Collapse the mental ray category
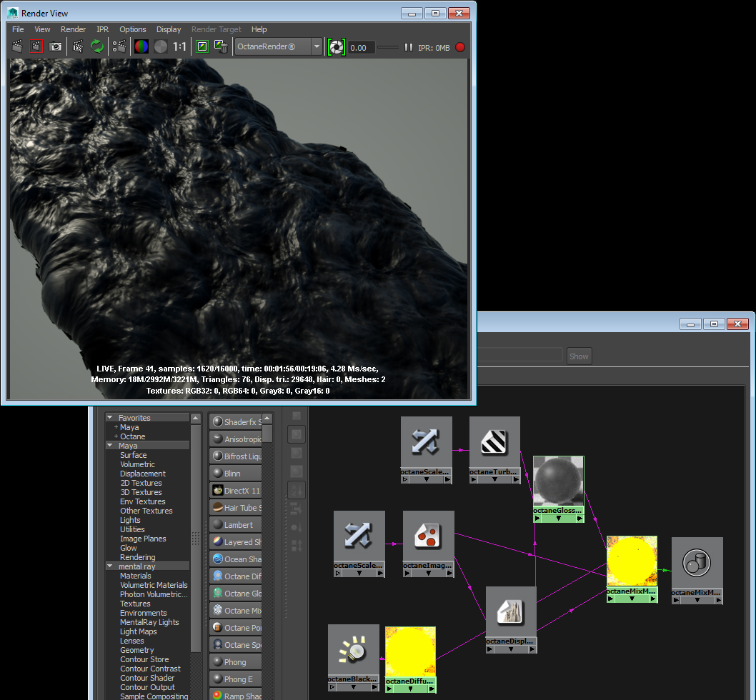Viewport: 756px width, 700px height. coord(110,566)
